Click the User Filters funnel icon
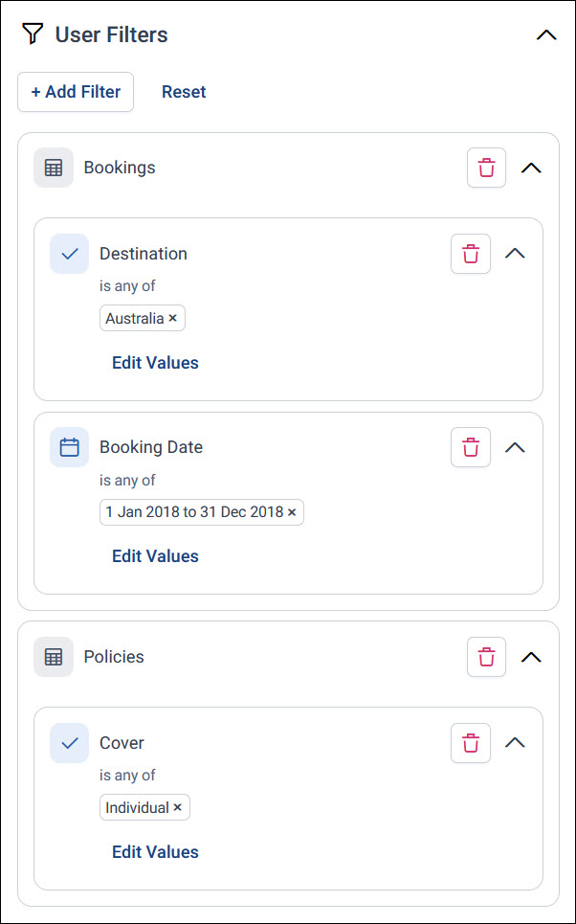This screenshot has height=924, width=576. (33, 34)
